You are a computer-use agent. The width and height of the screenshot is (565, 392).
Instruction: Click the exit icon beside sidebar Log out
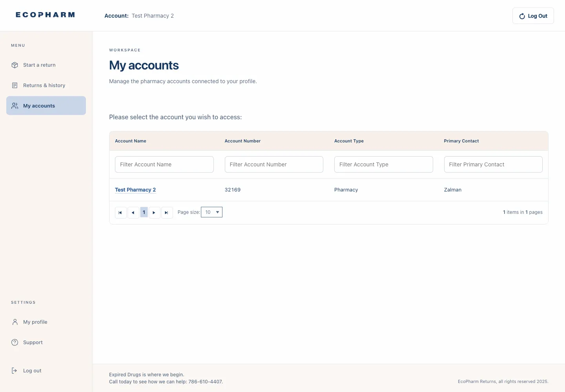(15, 371)
